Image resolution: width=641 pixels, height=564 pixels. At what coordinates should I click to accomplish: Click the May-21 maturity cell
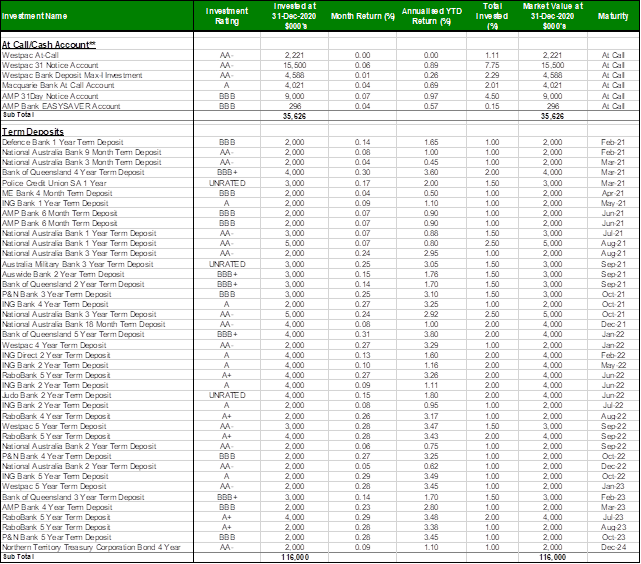(x=613, y=203)
